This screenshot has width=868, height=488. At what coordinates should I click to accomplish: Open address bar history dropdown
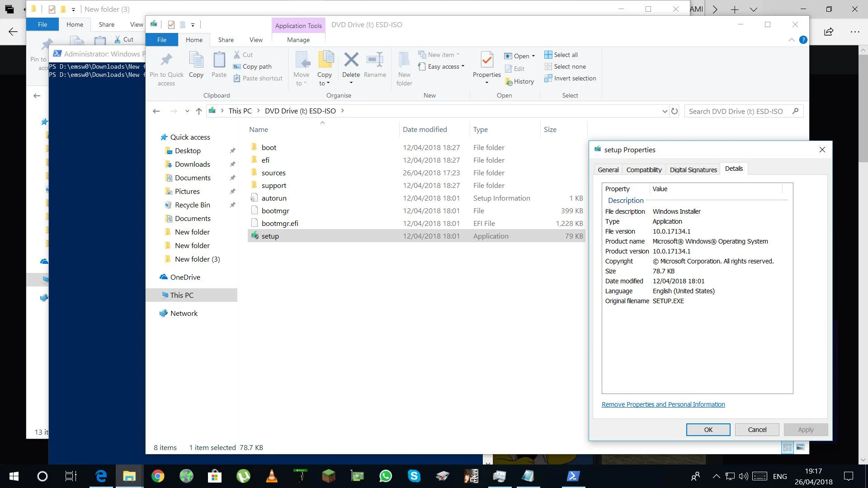665,111
